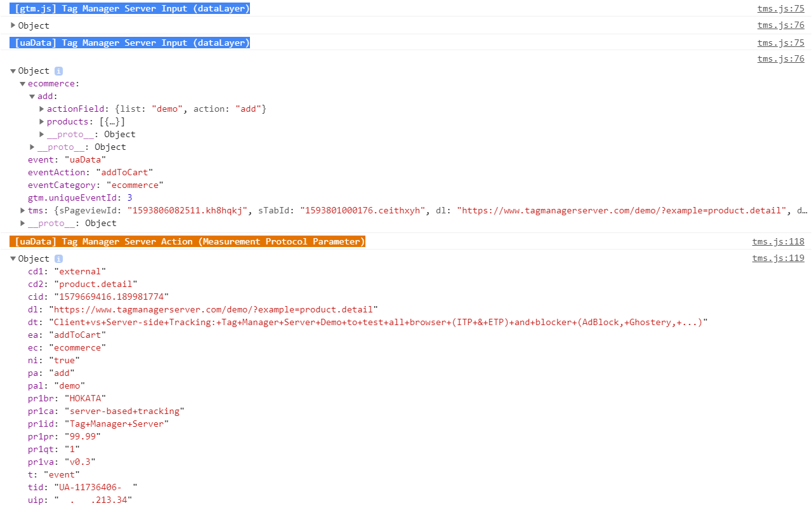This screenshot has width=812, height=508.
Task: Expand __proto__ under the add node
Action: coord(42,135)
